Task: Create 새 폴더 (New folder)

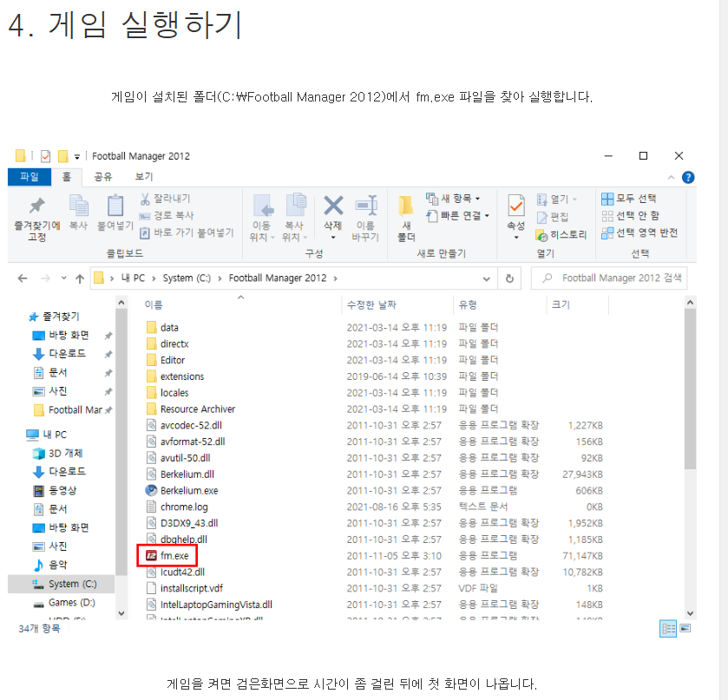Action: click(x=406, y=219)
